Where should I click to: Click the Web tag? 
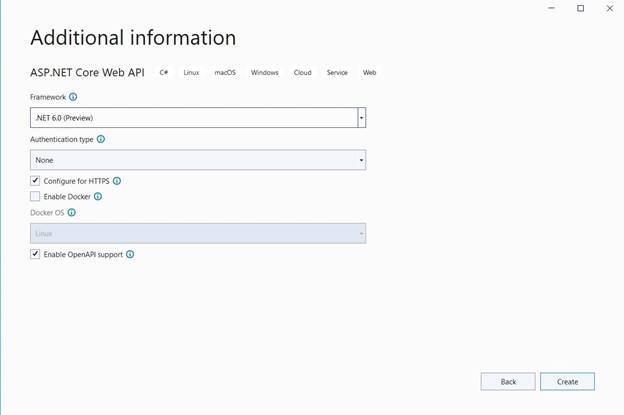(x=369, y=72)
